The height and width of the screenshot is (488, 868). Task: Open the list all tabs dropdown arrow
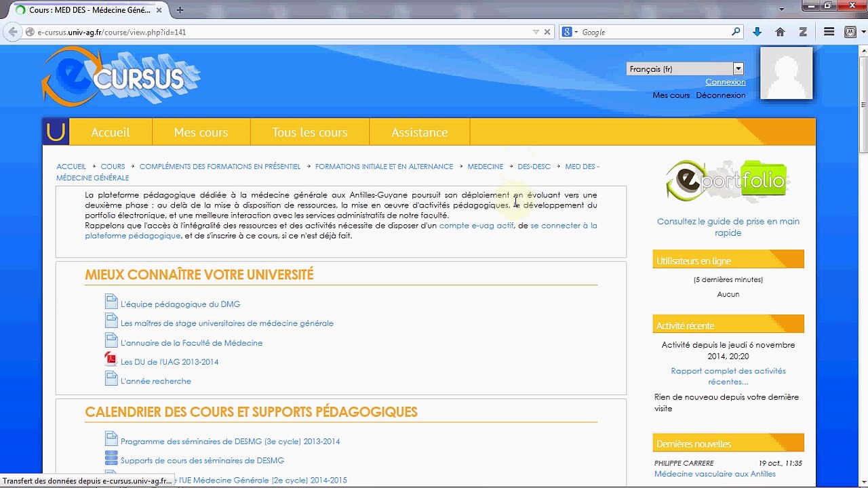(781, 9)
